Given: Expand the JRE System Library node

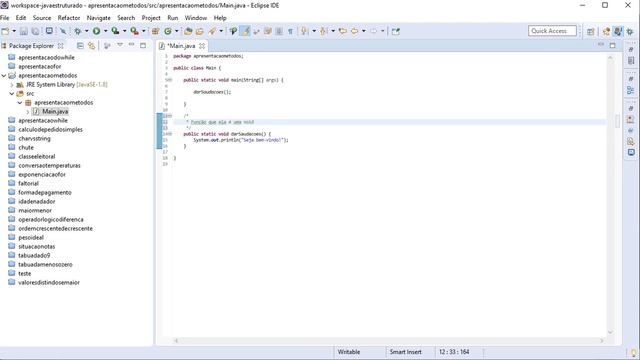Looking at the screenshot, I should 12,85.
